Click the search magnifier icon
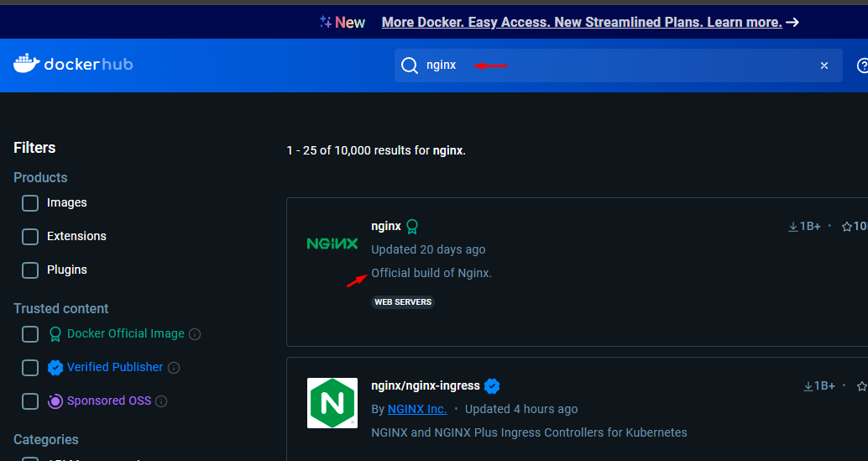The height and width of the screenshot is (461, 868). pyautogui.click(x=409, y=65)
